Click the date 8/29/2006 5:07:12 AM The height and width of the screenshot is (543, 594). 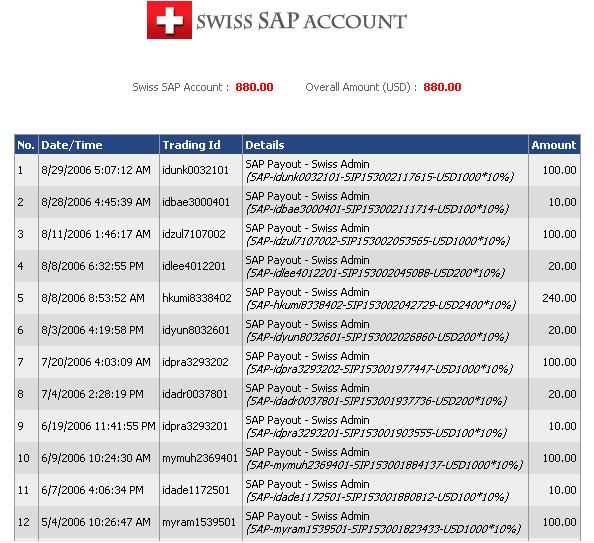pos(96,170)
